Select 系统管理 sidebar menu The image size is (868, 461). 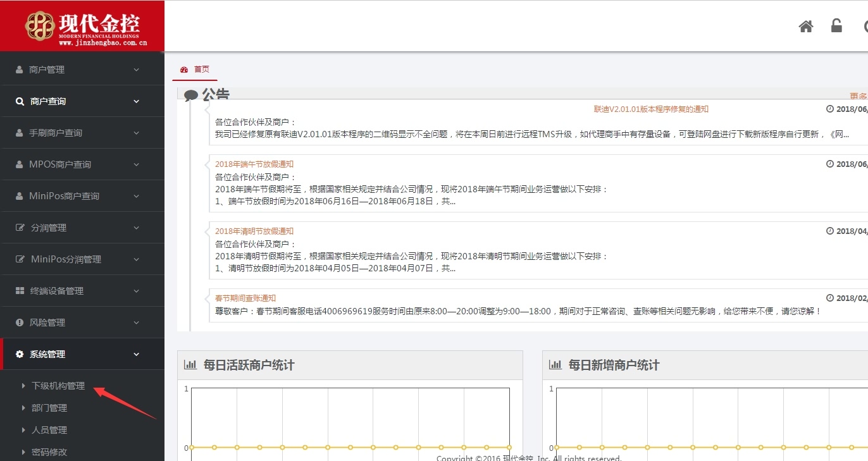(x=82, y=354)
